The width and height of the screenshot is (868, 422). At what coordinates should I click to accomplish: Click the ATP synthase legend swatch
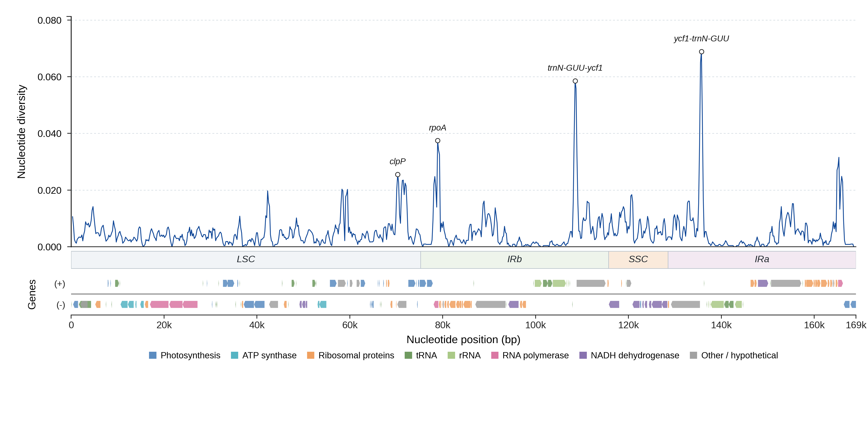[x=235, y=355]
